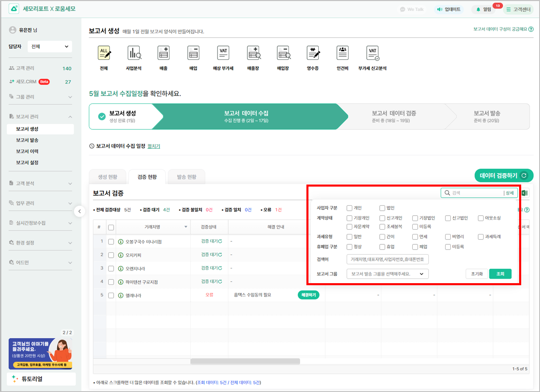Image resolution: width=540 pixels, height=392 pixels.
Task: Enable the 면세 tax type checkbox
Action: click(x=415, y=237)
